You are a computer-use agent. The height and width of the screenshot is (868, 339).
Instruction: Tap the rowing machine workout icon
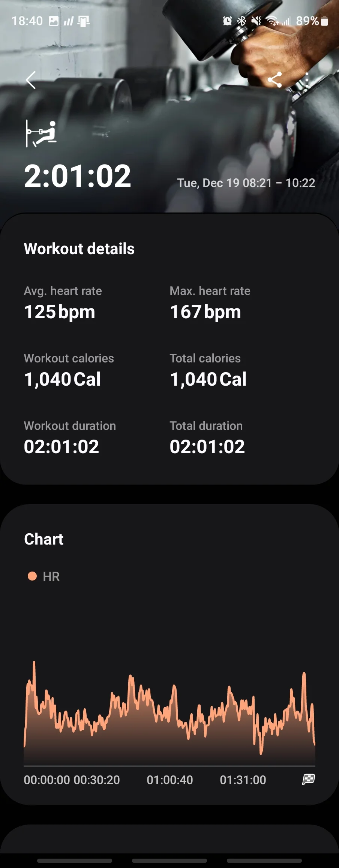click(x=41, y=133)
